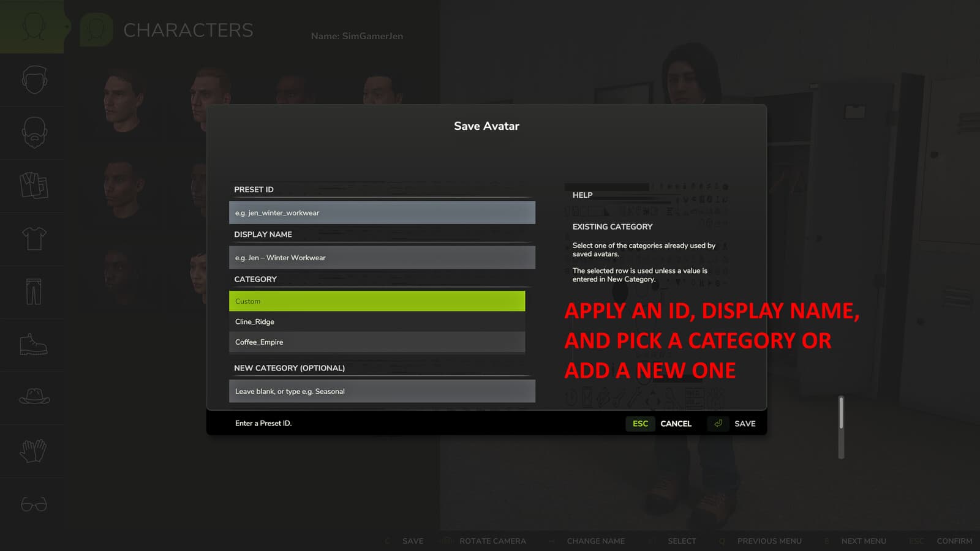980x551 pixels.
Task: Click the bottom bar Save hint
Action: point(413,541)
